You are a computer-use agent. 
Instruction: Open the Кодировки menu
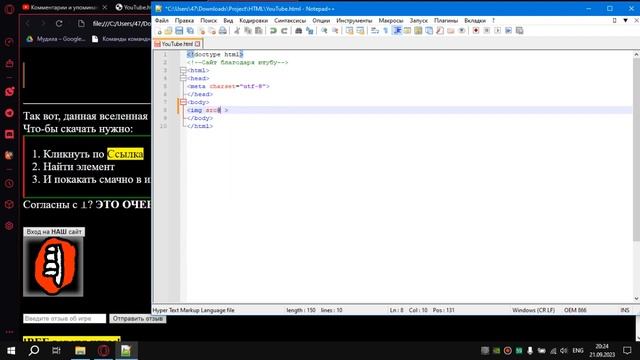coord(253,20)
